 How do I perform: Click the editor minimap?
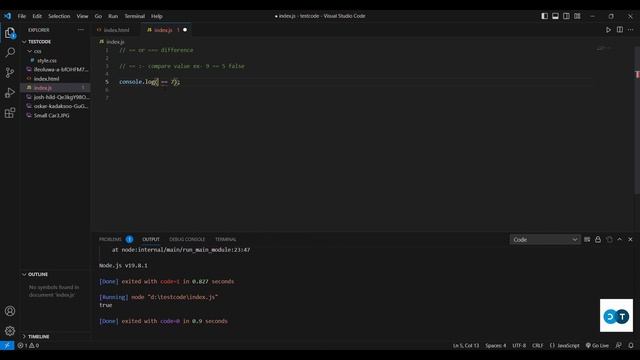point(603,49)
